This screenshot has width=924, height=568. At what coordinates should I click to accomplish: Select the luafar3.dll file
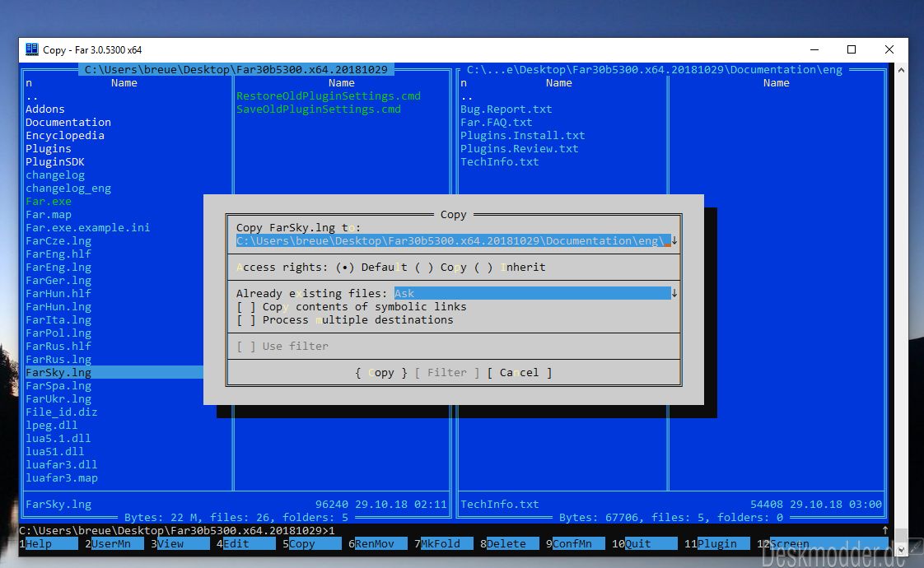coord(61,465)
